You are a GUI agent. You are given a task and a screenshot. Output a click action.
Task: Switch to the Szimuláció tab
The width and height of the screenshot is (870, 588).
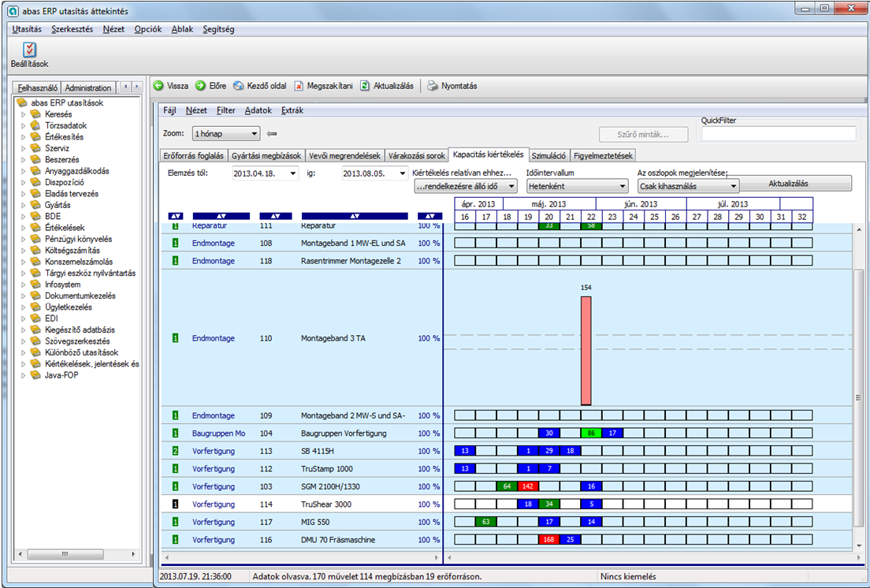549,156
